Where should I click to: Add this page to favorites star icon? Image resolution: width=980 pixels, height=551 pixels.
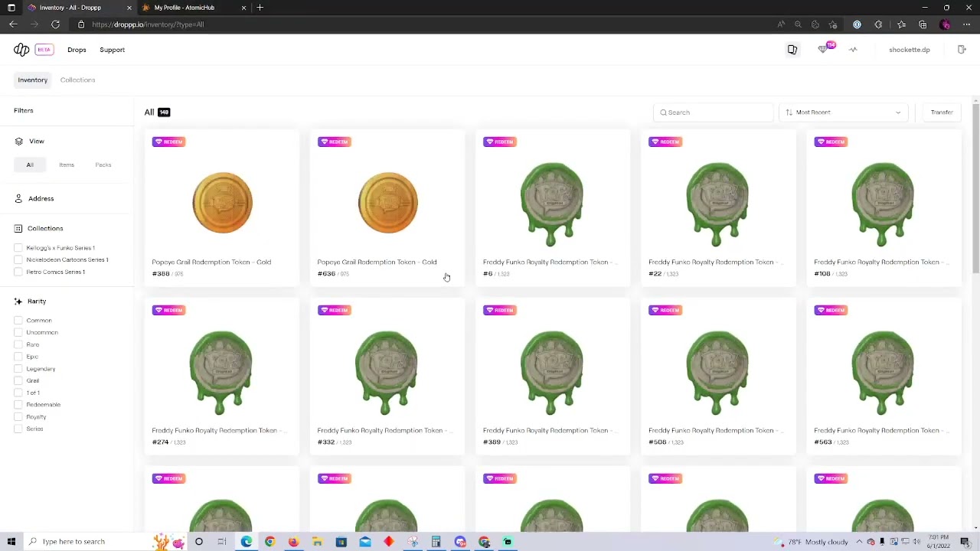click(833, 24)
